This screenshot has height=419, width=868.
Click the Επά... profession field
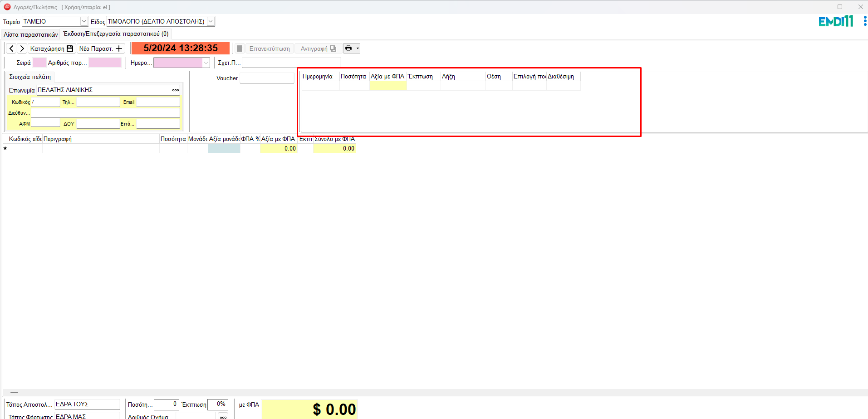(x=158, y=123)
